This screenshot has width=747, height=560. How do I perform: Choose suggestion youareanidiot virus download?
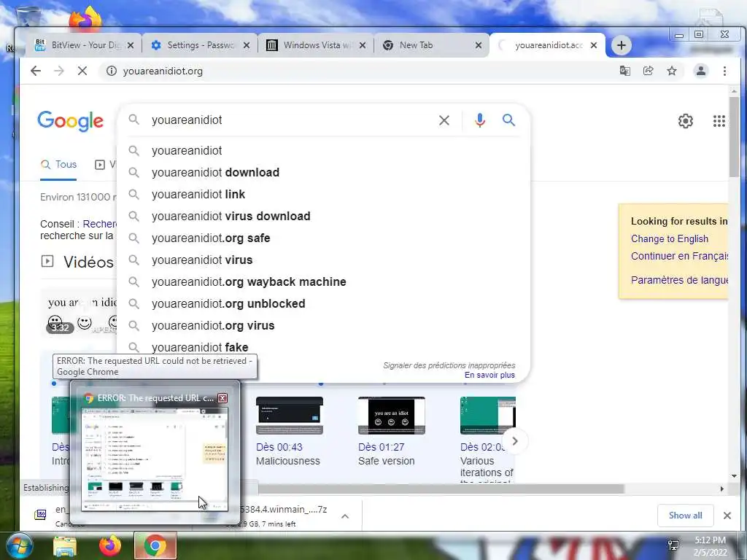pos(323,216)
